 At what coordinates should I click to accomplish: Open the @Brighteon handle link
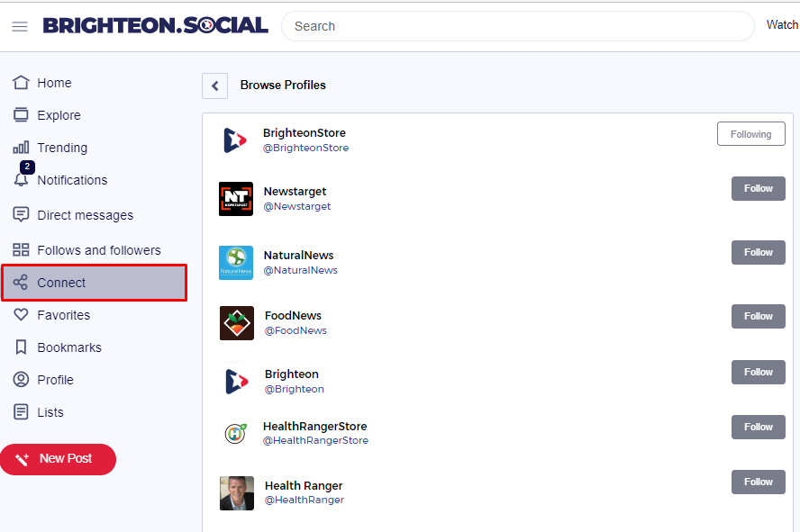[x=295, y=389]
